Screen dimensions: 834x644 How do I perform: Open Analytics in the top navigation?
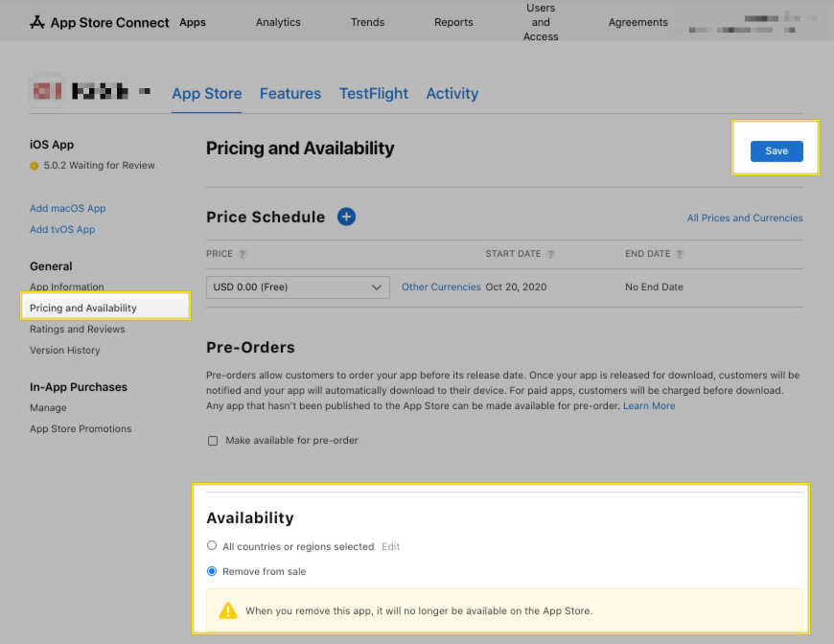point(278,22)
